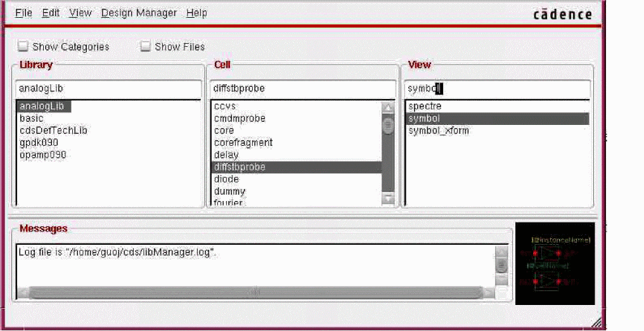
Task: Click the Messages horizontal scrollbar thumb
Action: pos(255,292)
